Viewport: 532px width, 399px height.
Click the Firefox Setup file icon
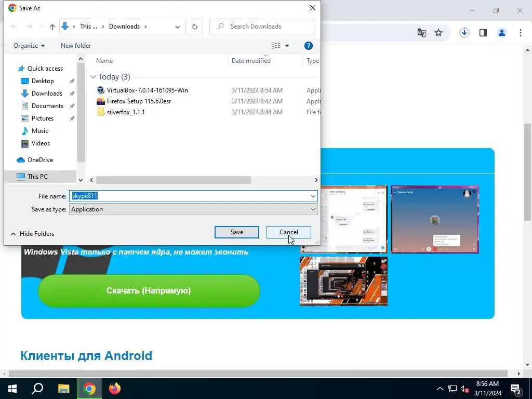tap(101, 101)
